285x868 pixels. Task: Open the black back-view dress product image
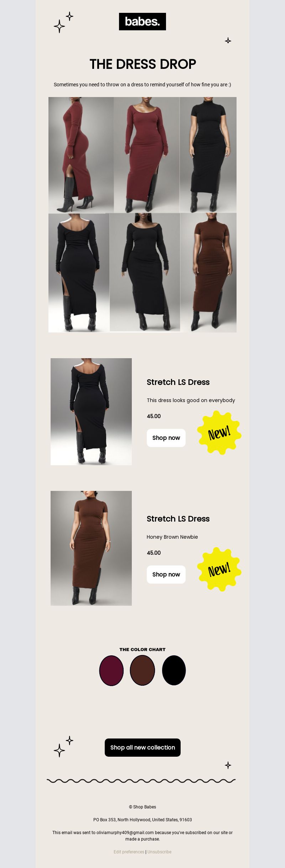tap(91, 412)
